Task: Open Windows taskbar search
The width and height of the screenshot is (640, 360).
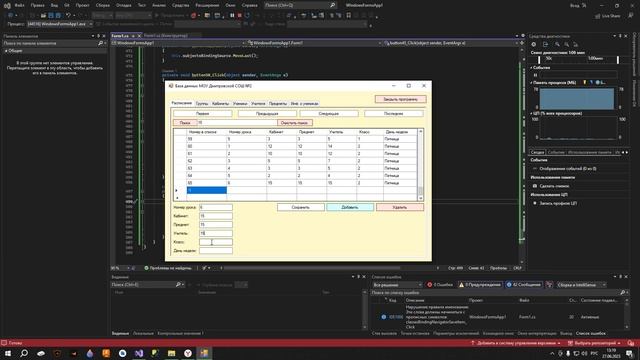Action: [24, 353]
